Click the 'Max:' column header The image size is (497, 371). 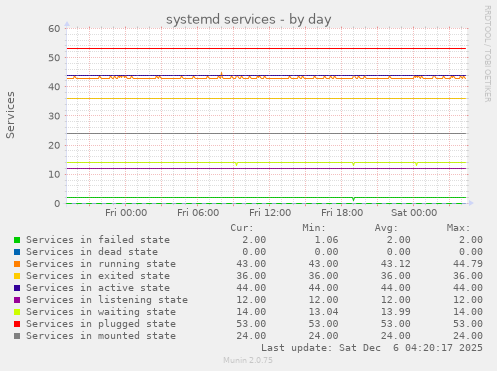[x=458, y=228]
